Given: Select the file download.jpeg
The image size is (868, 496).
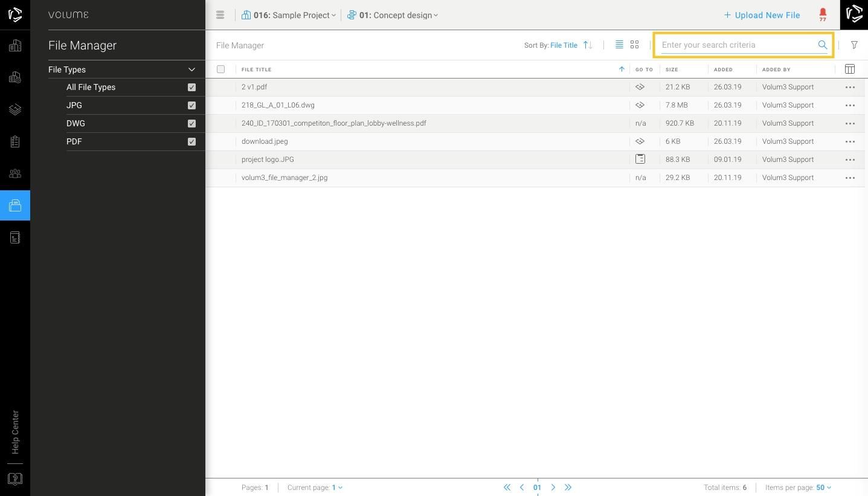Looking at the screenshot, I should tap(265, 141).
